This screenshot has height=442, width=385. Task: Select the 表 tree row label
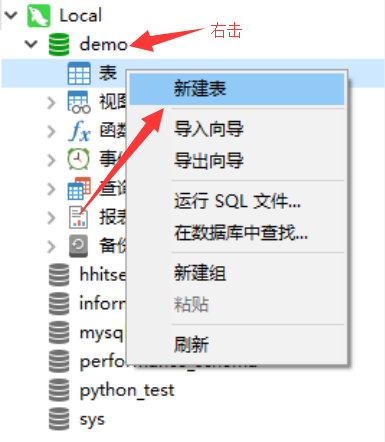[x=108, y=73]
